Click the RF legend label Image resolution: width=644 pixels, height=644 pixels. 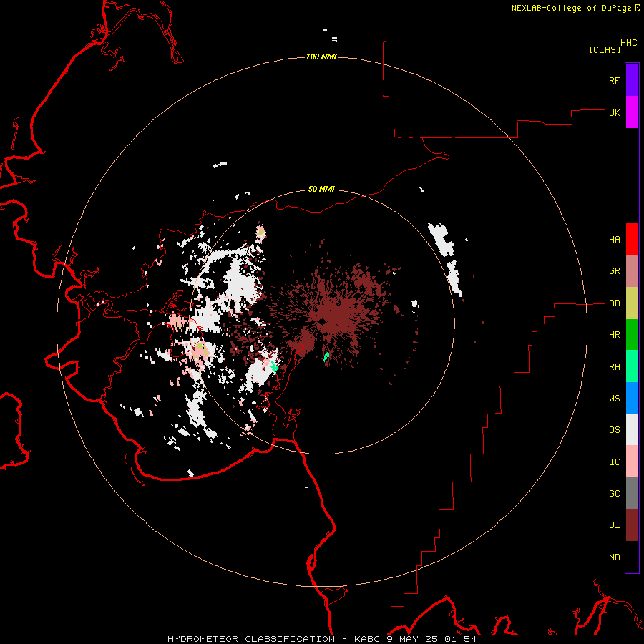(x=614, y=80)
